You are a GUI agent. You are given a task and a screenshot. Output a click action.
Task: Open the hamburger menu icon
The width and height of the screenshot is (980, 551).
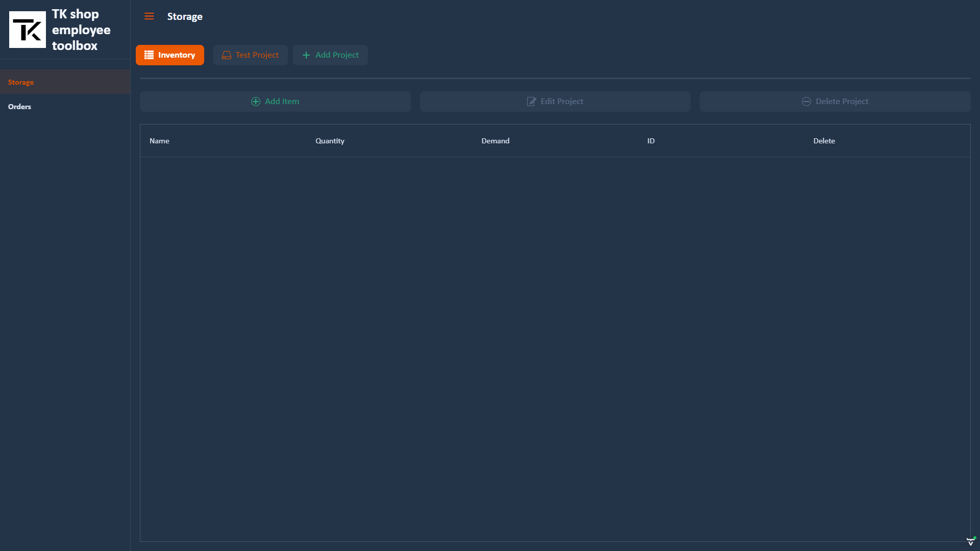click(x=149, y=16)
